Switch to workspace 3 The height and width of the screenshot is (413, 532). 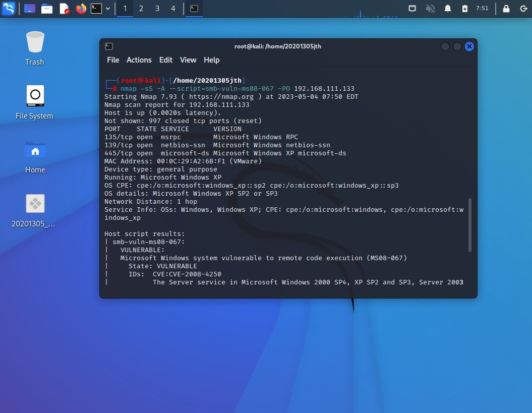tap(157, 9)
